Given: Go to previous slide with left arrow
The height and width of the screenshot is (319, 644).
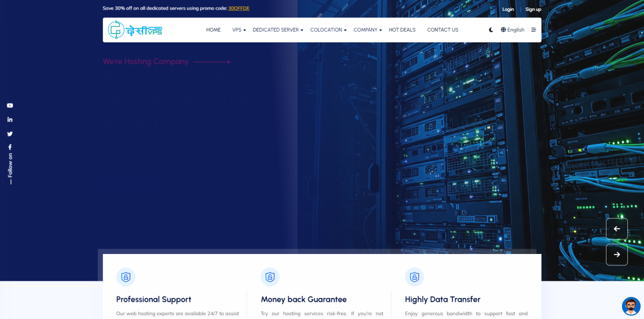Looking at the screenshot, I should 617,229.
